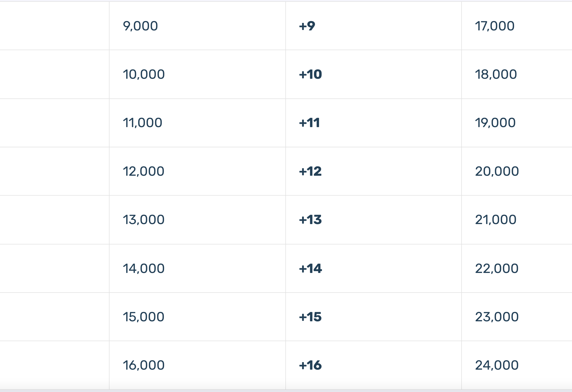Click the bold +12 value
This screenshot has height=392, width=572.
coord(310,171)
